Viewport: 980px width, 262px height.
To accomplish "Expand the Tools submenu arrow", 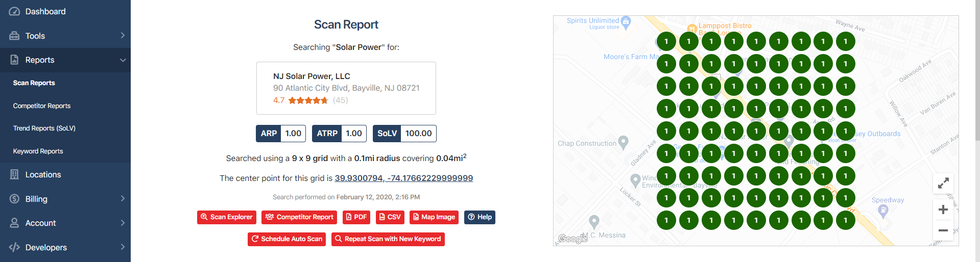I will (x=123, y=36).
